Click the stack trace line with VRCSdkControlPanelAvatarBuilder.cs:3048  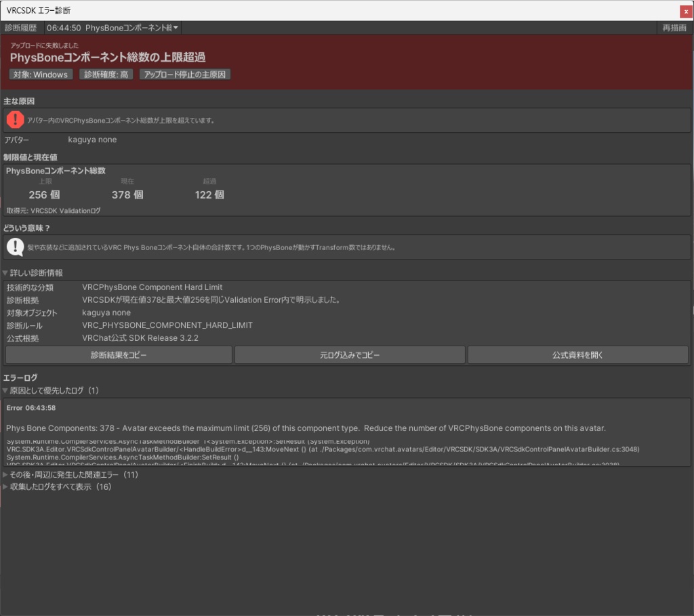[323, 449]
